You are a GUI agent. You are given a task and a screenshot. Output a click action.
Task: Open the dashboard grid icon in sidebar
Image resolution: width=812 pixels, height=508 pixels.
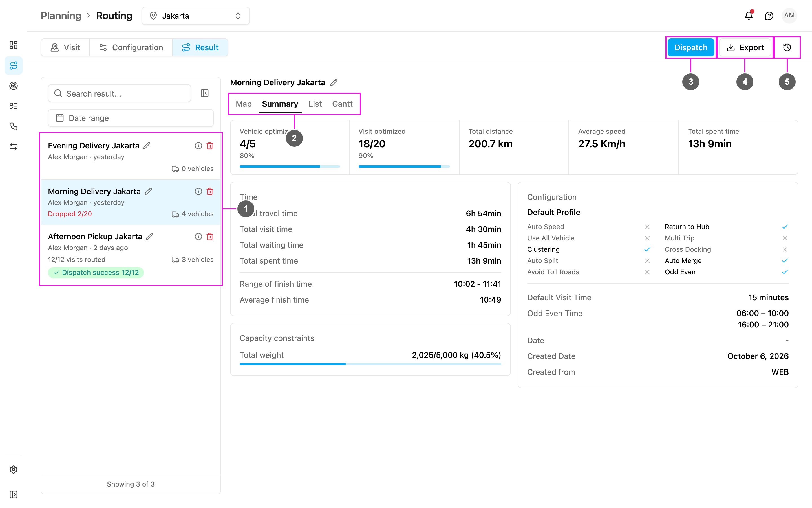(x=14, y=45)
